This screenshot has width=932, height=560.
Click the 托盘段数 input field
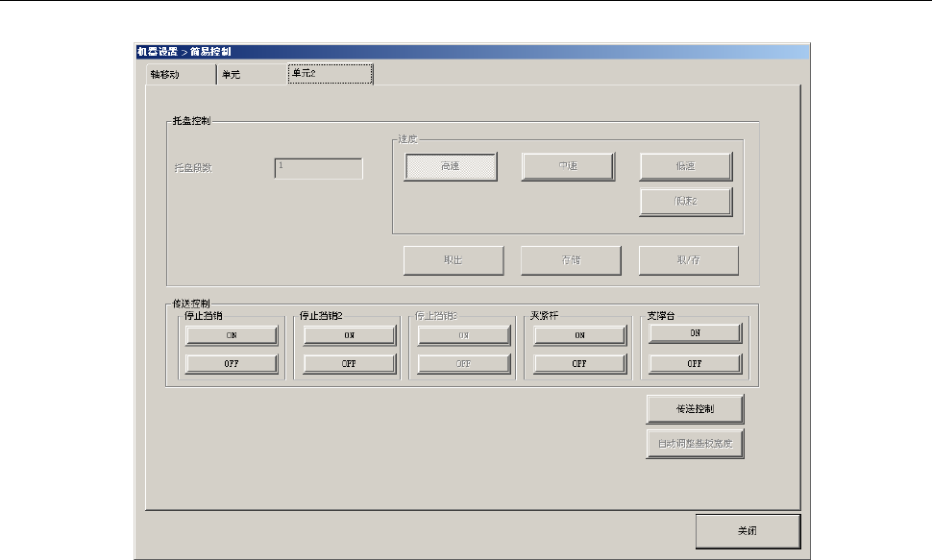319,168
